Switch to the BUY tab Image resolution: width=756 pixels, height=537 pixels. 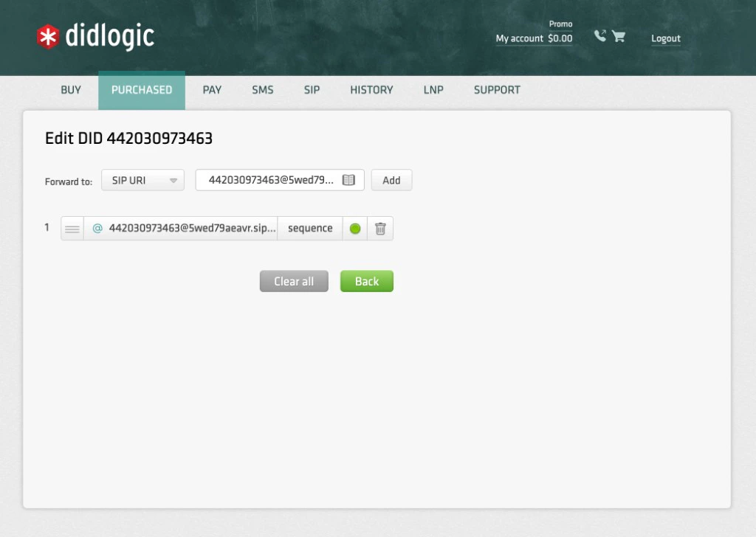[70, 90]
